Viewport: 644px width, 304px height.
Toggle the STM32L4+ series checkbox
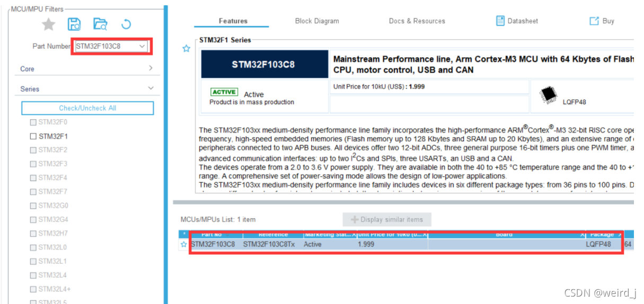(x=33, y=289)
